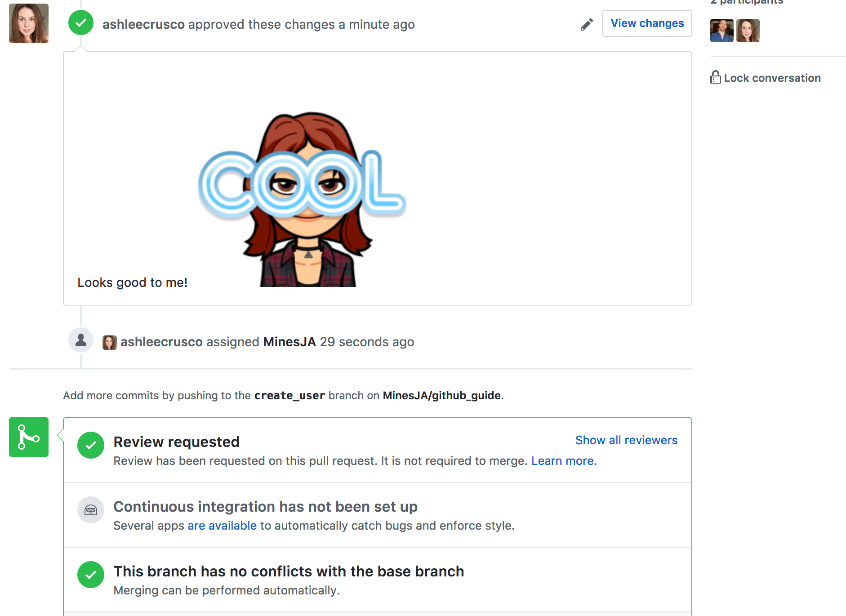
Task: Open ashleecrusco's small avatar in the assignment row
Action: tap(109, 342)
